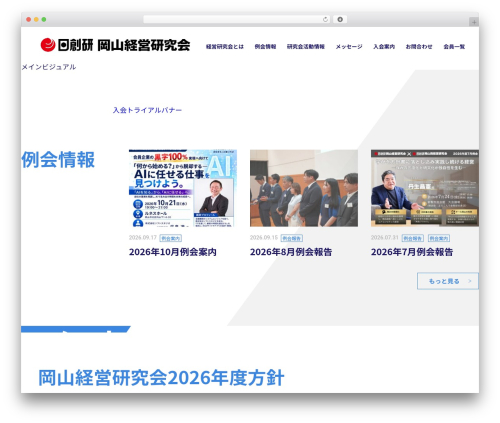Click 例会報告 tag under 2026.09.15 post
This screenshot has width=500, height=423.
tap(292, 238)
